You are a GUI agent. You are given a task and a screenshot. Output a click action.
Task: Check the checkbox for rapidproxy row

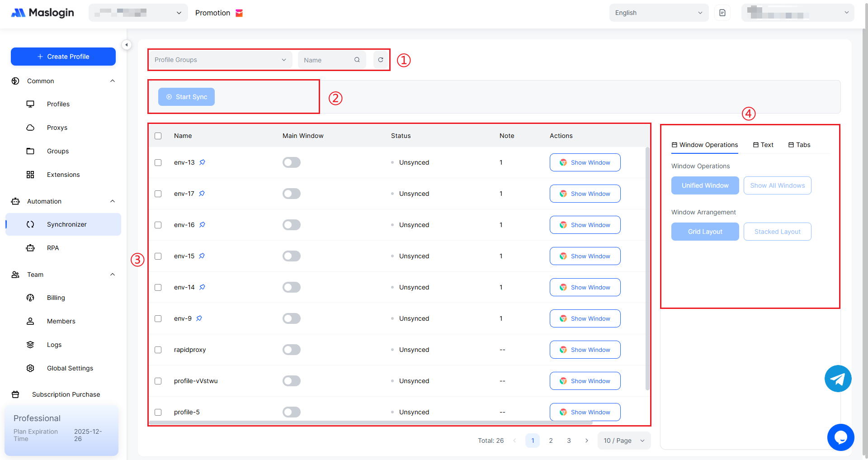[x=158, y=350]
